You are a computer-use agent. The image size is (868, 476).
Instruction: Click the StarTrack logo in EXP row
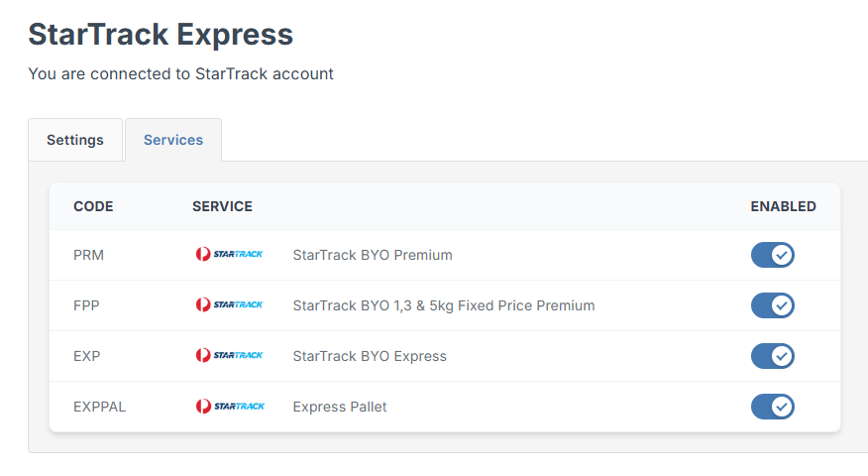pyautogui.click(x=229, y=356)
